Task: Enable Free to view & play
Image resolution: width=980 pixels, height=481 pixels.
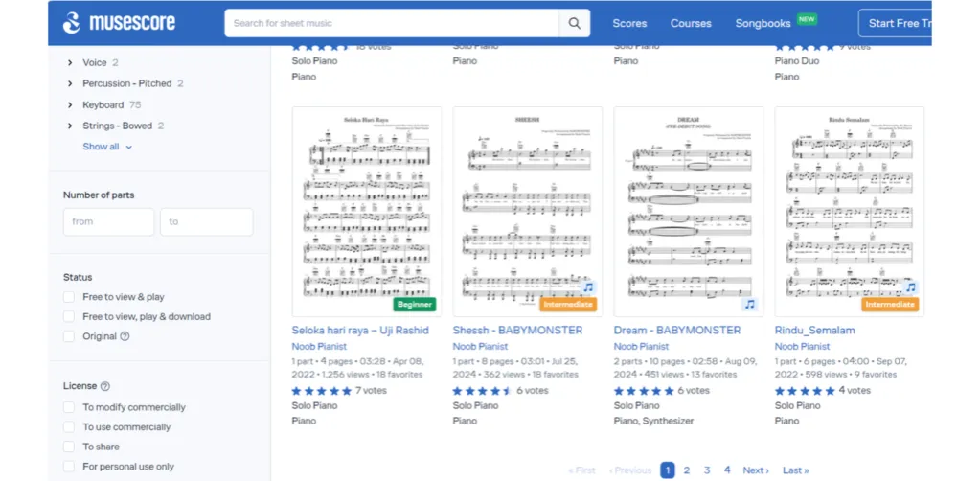Action: click(x=69, y=297)
